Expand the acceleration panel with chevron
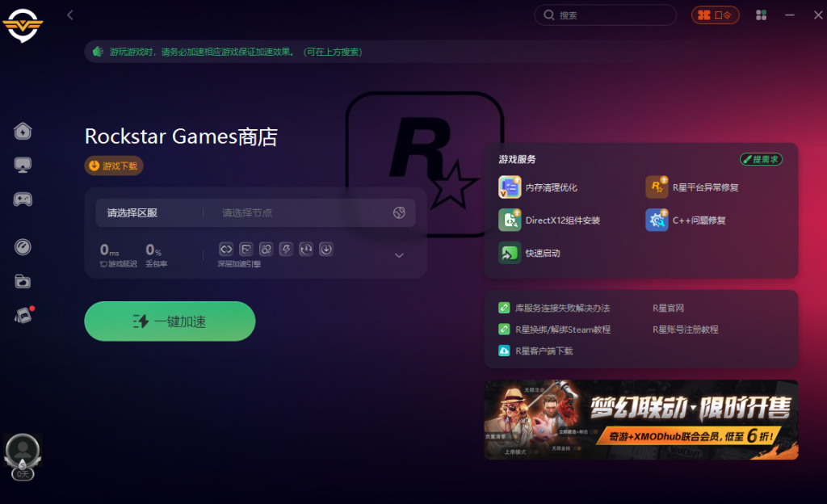The image size is (827, 504). 399,255
